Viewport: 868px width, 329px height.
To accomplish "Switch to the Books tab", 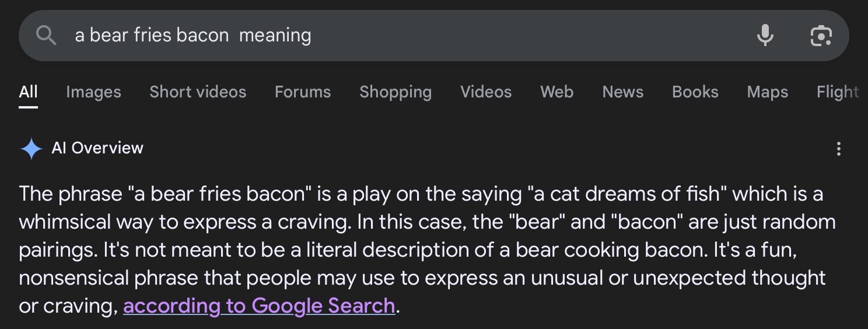I will (695, 92).
